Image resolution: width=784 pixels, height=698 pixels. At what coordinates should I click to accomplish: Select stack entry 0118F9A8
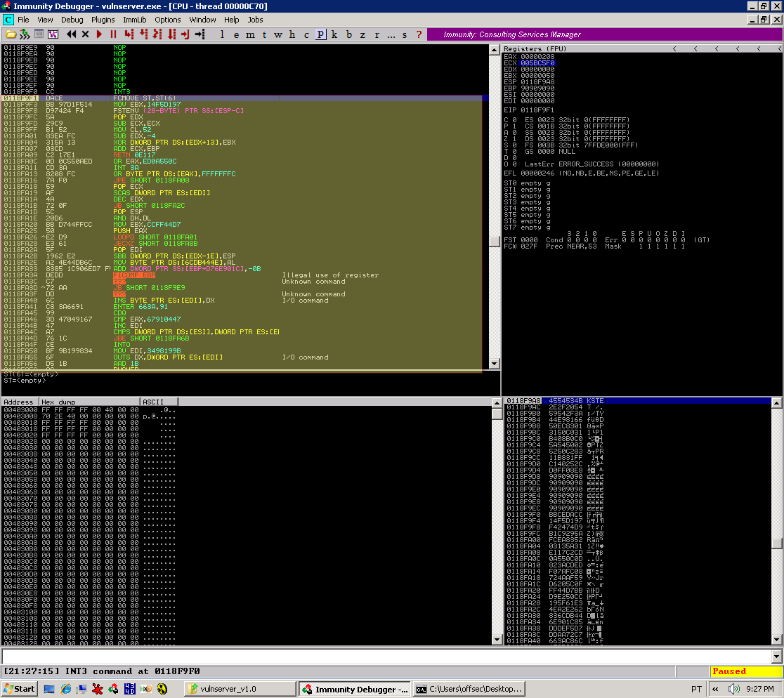click(638, 401)
